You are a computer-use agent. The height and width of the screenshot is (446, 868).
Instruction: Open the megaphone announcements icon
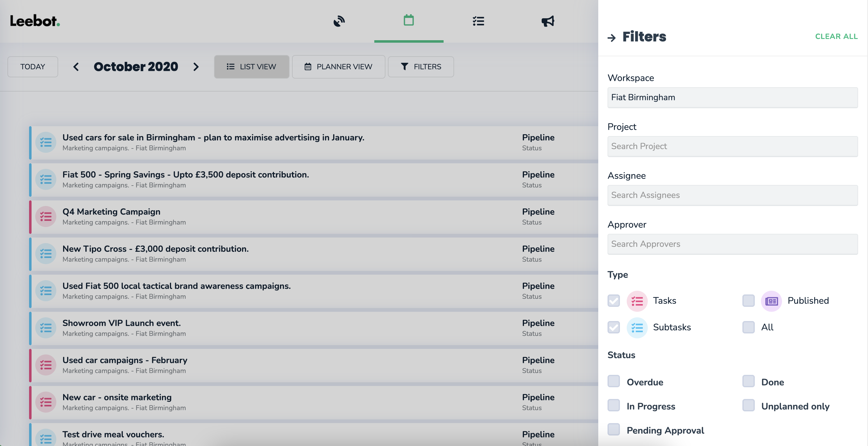pyautogui.click(x=548, y=21)
